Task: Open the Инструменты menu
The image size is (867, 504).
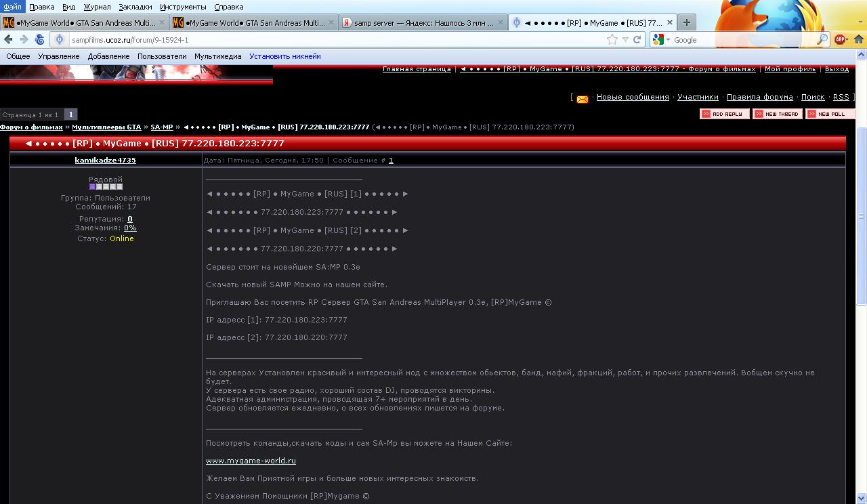Action: (184, 7)
